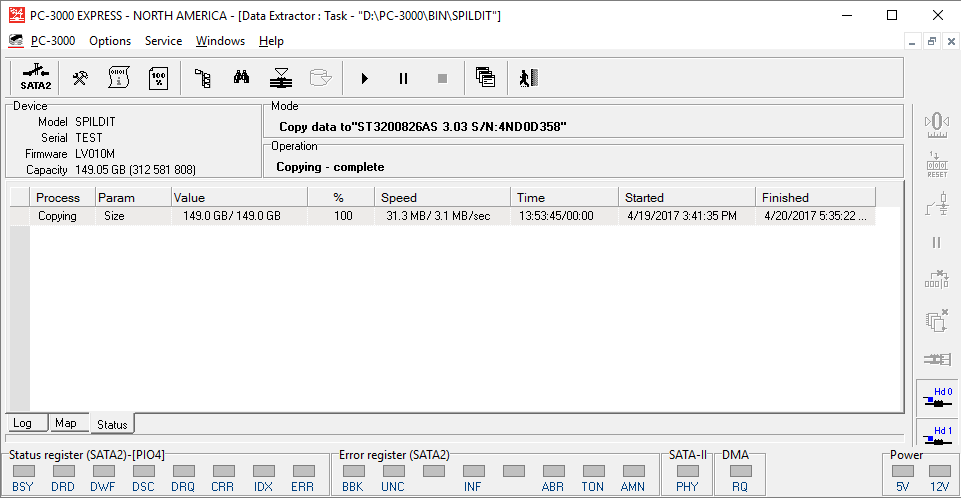Click the RESET icon in right sidebar
The height and width of the screenshot is (498, 961).
click(936, 164)
